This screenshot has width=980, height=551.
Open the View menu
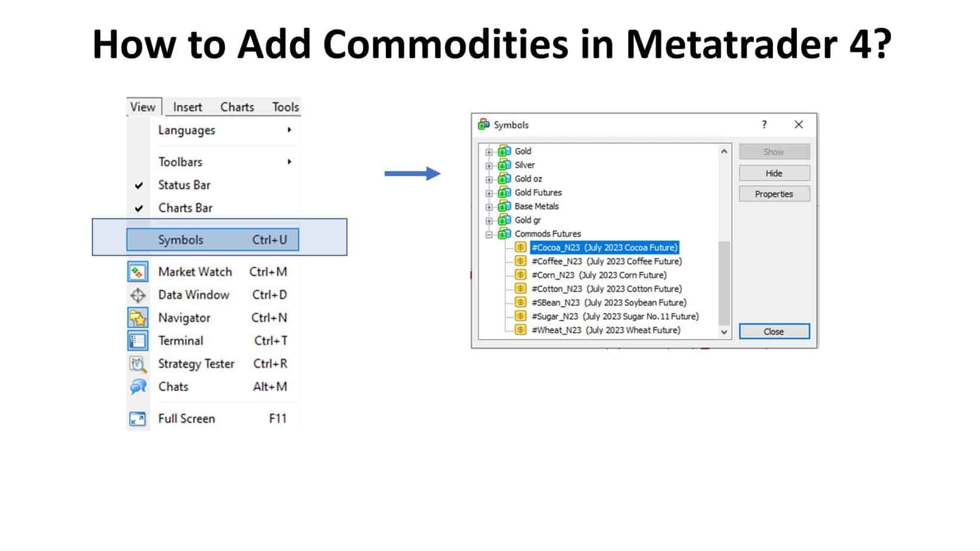click(x=143, y=107)
